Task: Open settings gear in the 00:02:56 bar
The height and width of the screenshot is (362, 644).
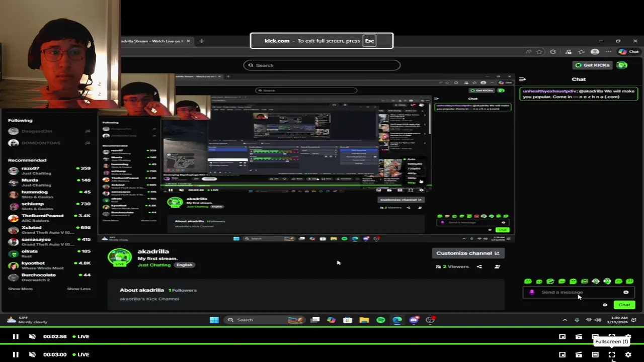Action: pos(628,336)
